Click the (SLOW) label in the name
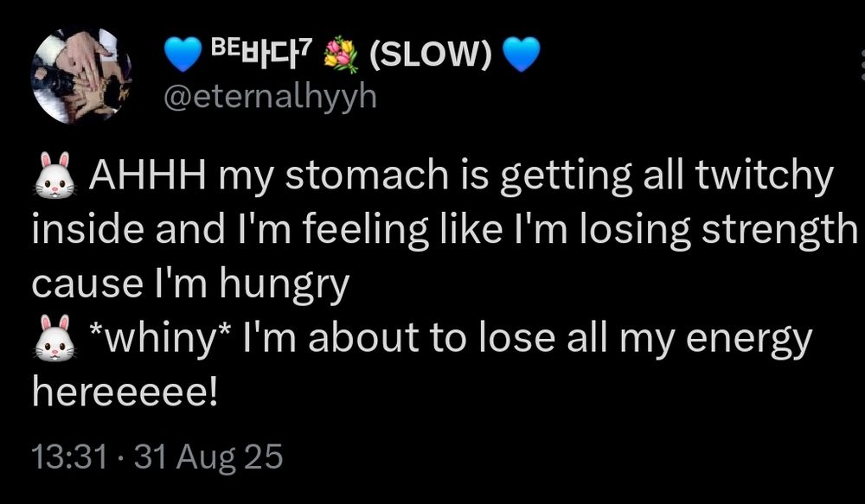This screenshot has width=865, height=504. tap(430, 54)
